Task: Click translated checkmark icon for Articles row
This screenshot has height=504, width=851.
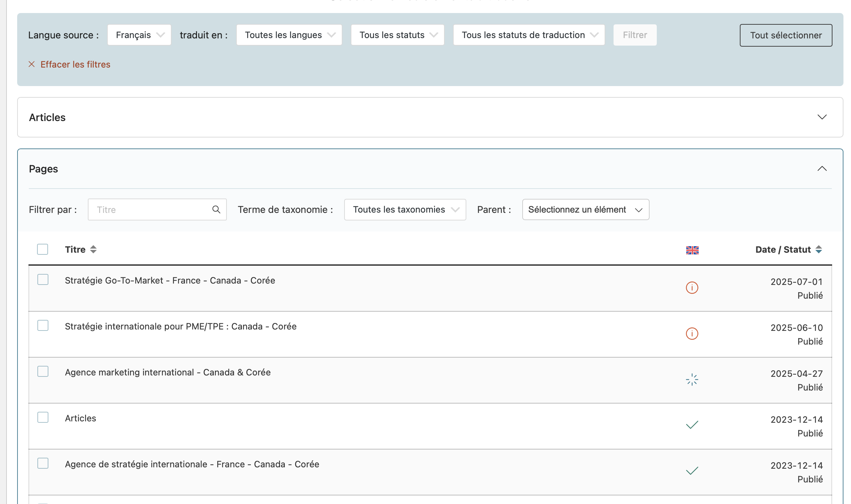Action: [x=692, y=425]
